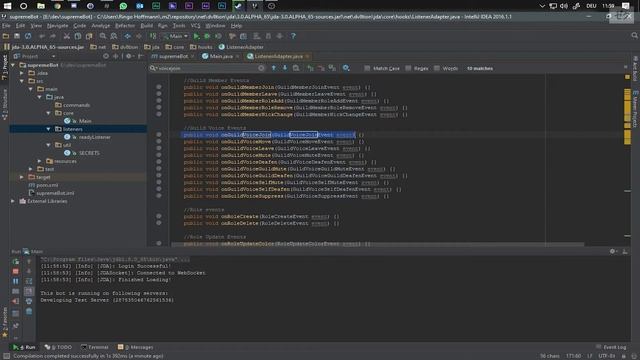
Task: Collapse the java folder
Action: point(40,97)
